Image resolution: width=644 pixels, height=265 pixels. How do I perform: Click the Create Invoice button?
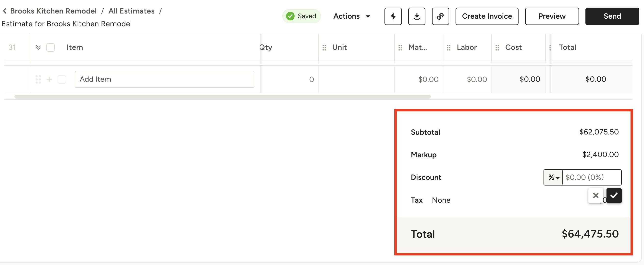(x=487, y=16)
